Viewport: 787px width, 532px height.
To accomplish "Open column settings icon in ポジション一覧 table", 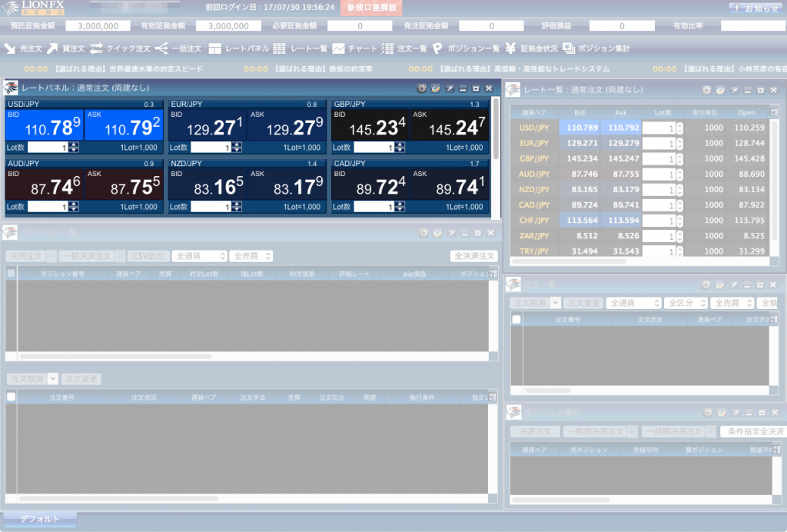I will pos(493,274).
